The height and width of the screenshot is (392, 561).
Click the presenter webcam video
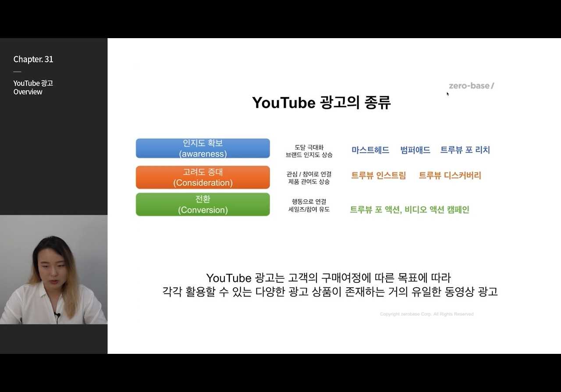(x=53, y=269)
